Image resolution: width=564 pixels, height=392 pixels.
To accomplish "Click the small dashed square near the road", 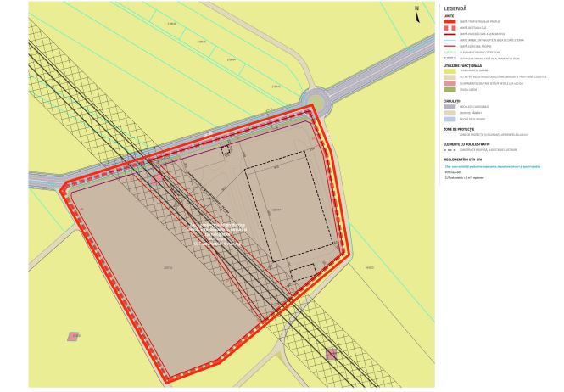I will (x=226, y=150).
